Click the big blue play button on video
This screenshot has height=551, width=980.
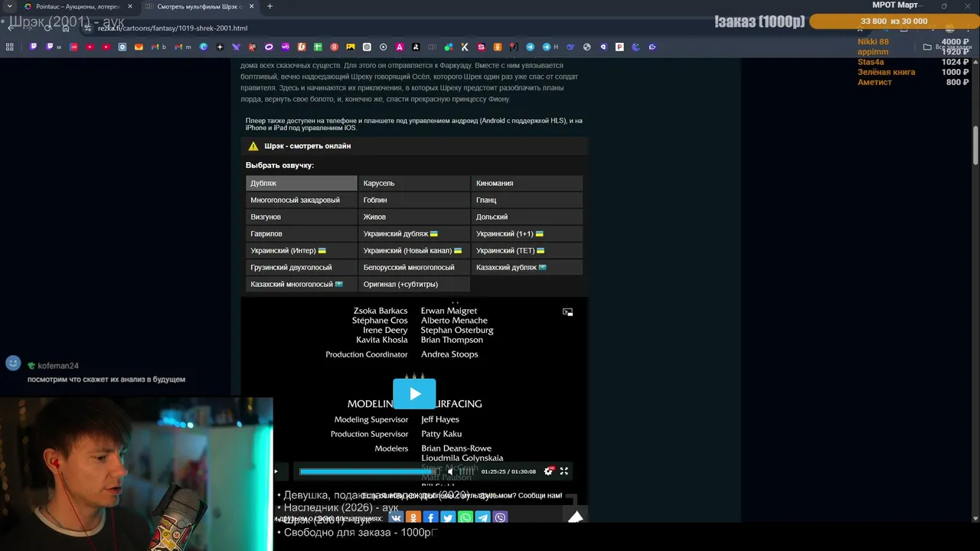pyautogui.click(x=414, y=394)
